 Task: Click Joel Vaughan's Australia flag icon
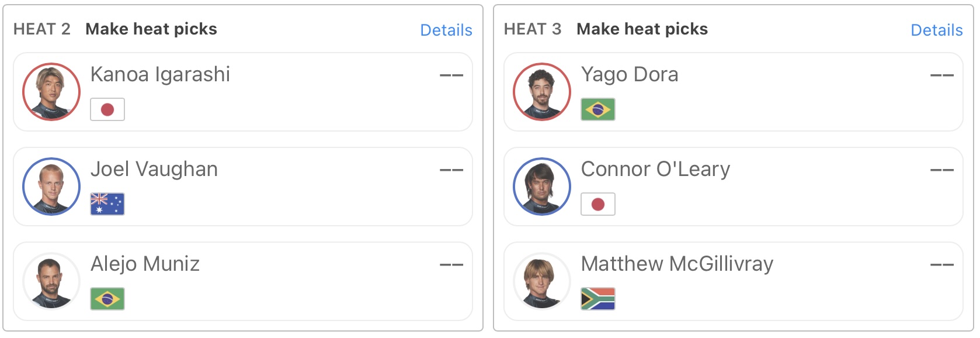[107, 204]
